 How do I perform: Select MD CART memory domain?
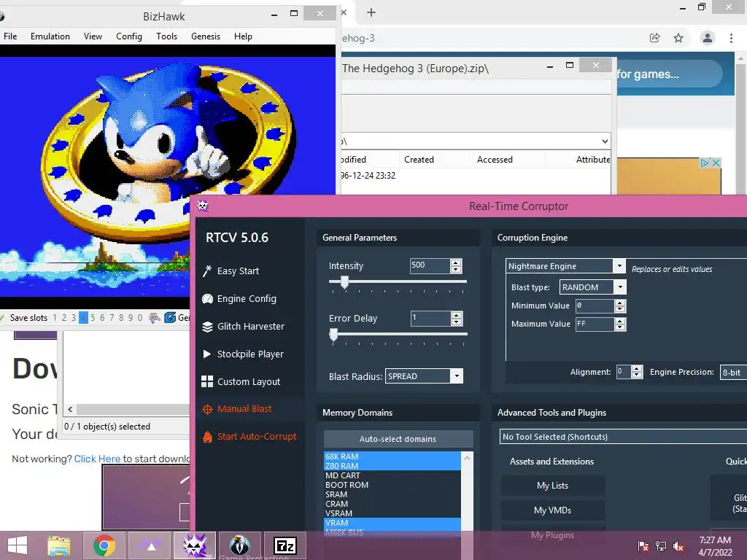392,475
